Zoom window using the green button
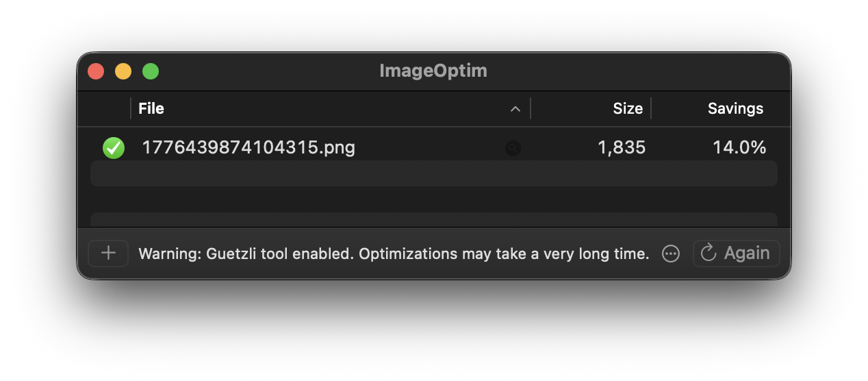 point(151,71)
